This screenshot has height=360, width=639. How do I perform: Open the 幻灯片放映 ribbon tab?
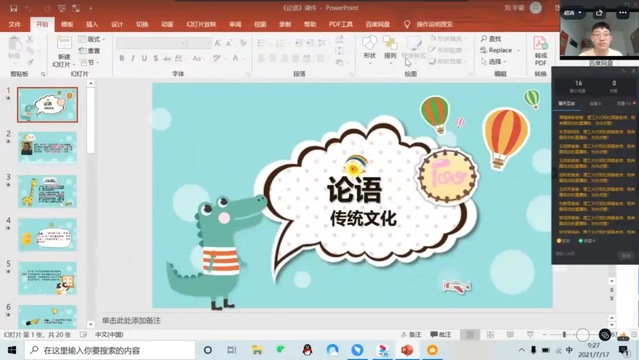click(201, 24)
